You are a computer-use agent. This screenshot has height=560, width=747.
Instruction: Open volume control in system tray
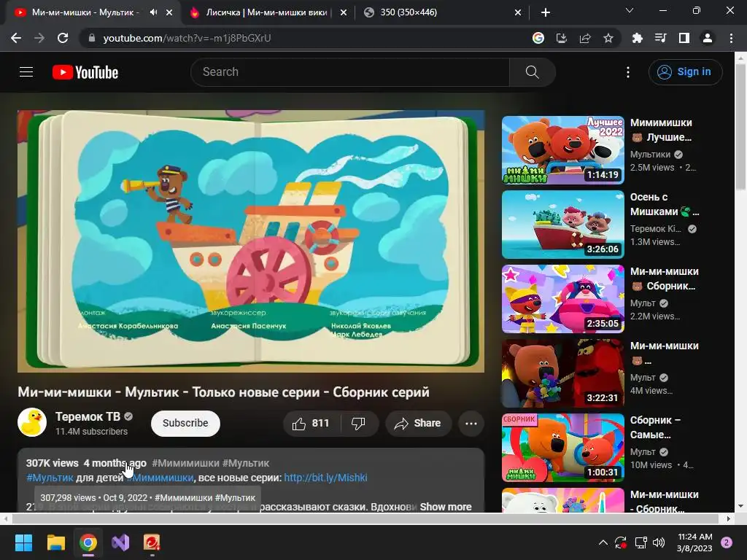[x=659, y=542]
